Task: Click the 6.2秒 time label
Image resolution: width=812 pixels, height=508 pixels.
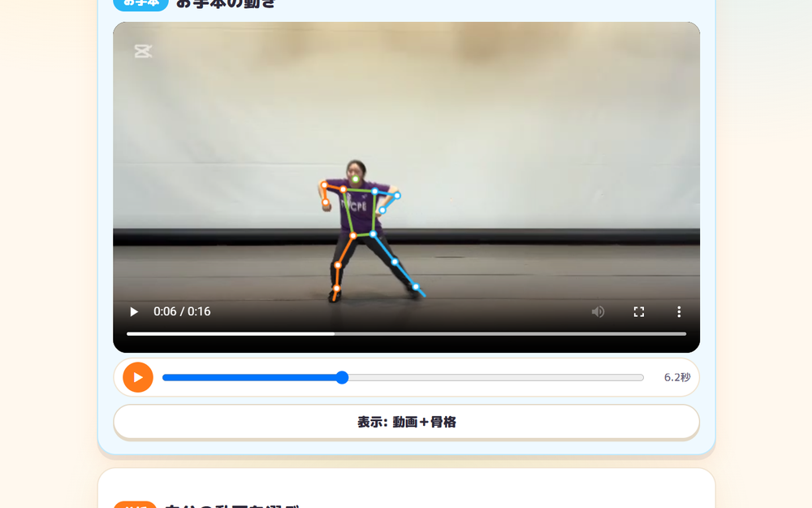Action: (677, 377)
